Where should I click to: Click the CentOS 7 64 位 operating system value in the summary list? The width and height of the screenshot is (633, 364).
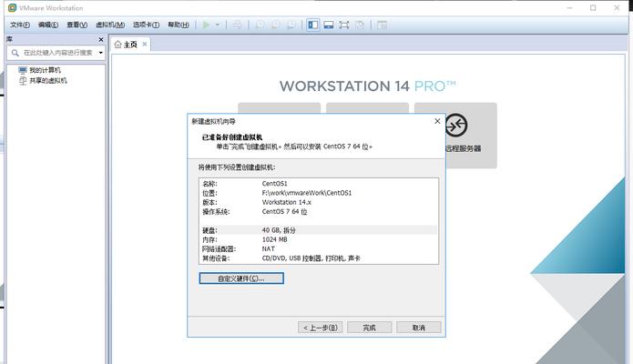tap(284, 211)
